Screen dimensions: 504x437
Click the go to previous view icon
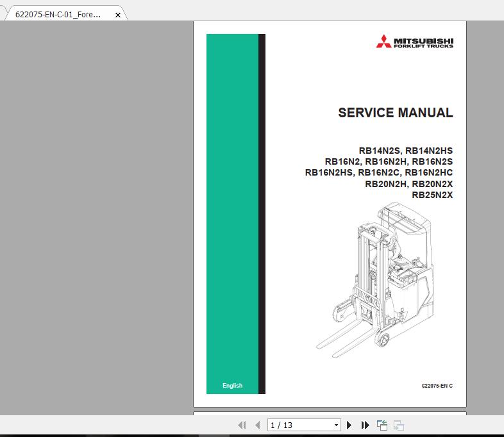pyautogui.click(x=382, y=425)
